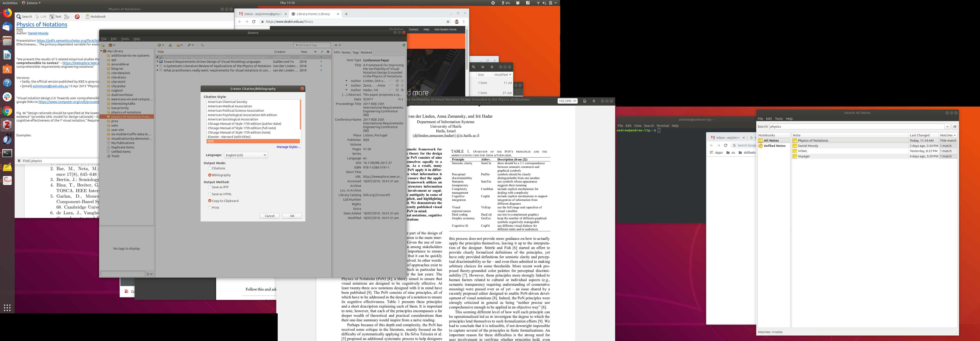Open Zotero from the Ubuntu dock
980x341 pixels.
click(x=7, y=124)
